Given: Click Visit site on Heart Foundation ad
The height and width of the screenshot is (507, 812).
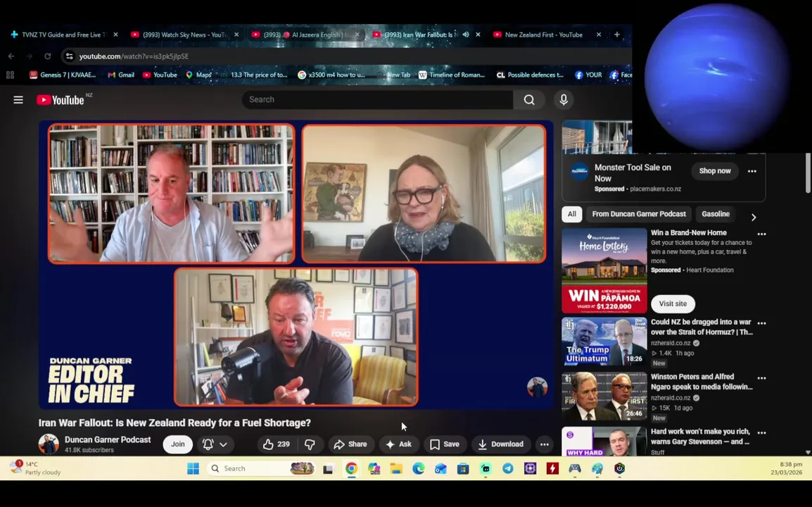Looking at the screenshot, I should click(673, 303).
